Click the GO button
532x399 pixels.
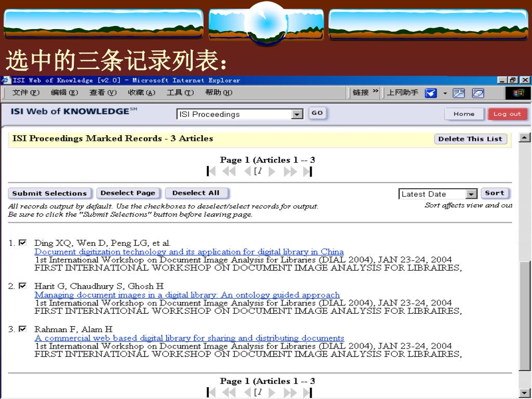coord(317,113)
